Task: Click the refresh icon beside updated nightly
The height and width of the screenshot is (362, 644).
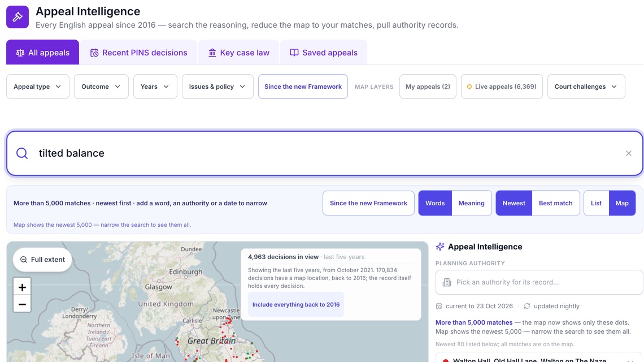Action: coord(527,306)
